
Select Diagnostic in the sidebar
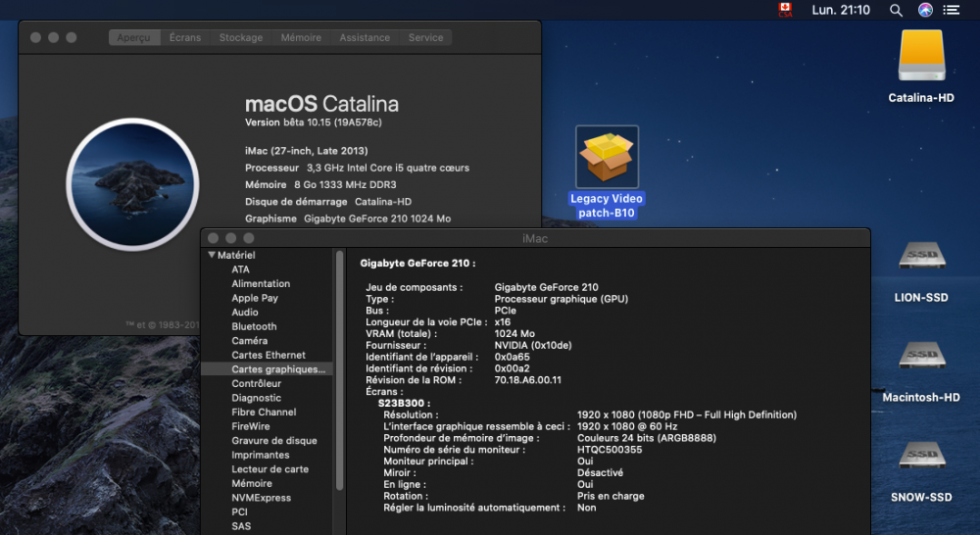[x=256, y=398]
